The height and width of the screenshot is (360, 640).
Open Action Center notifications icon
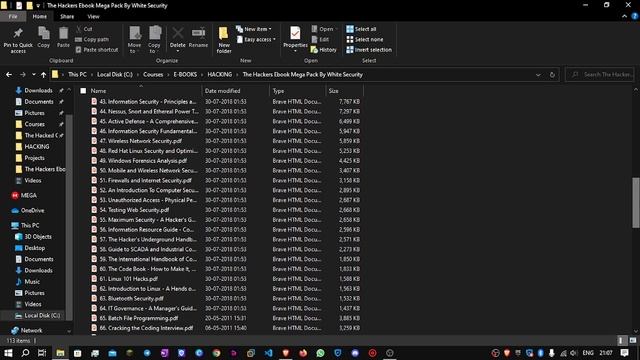pos(624,353)
